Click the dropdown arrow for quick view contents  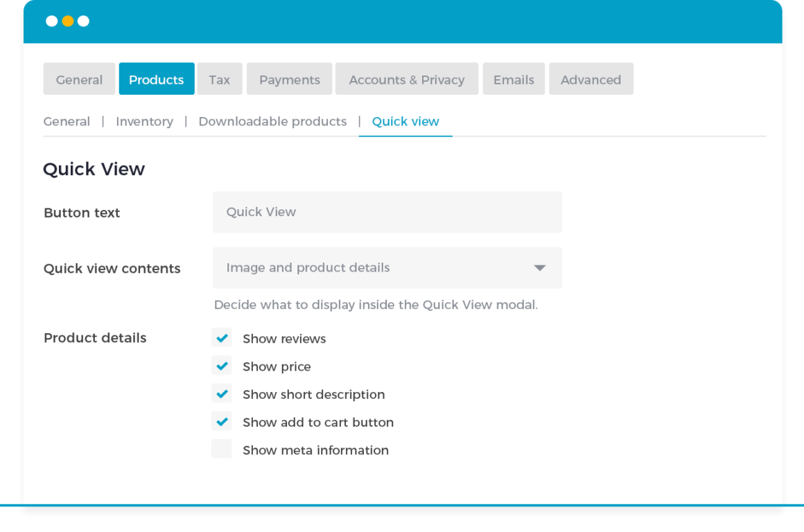click(539, 268)
